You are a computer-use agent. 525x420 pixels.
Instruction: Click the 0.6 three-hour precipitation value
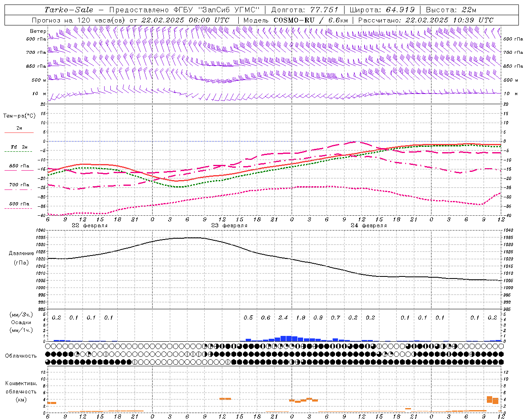pos(266,318)
